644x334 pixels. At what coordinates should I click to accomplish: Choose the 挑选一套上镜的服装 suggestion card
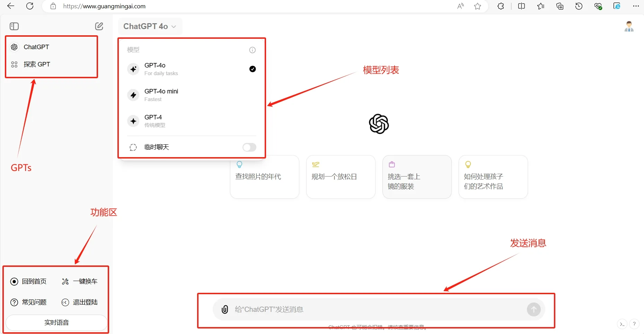coord(417,177)
